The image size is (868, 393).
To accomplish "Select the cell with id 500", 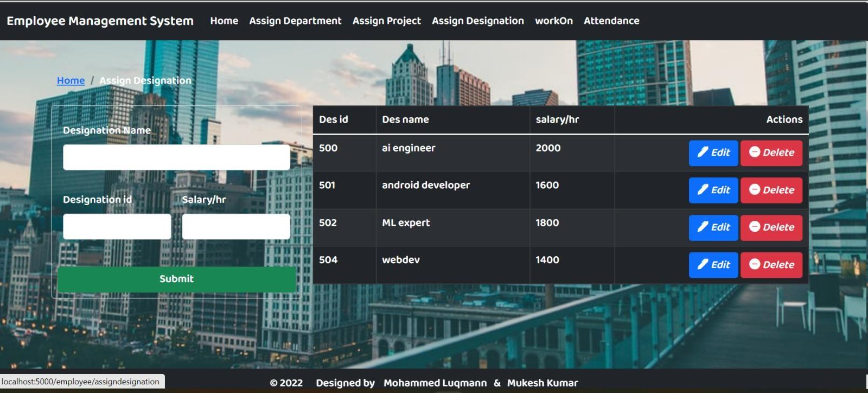I will tap(344, 153).
